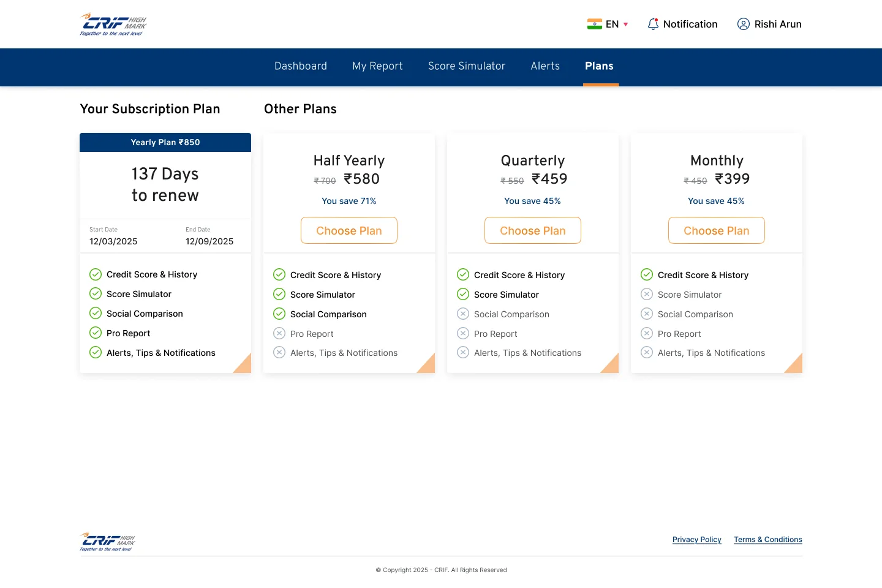882x588 pixels.
Task: Open the Alerts tab
Action: [545, 66]
